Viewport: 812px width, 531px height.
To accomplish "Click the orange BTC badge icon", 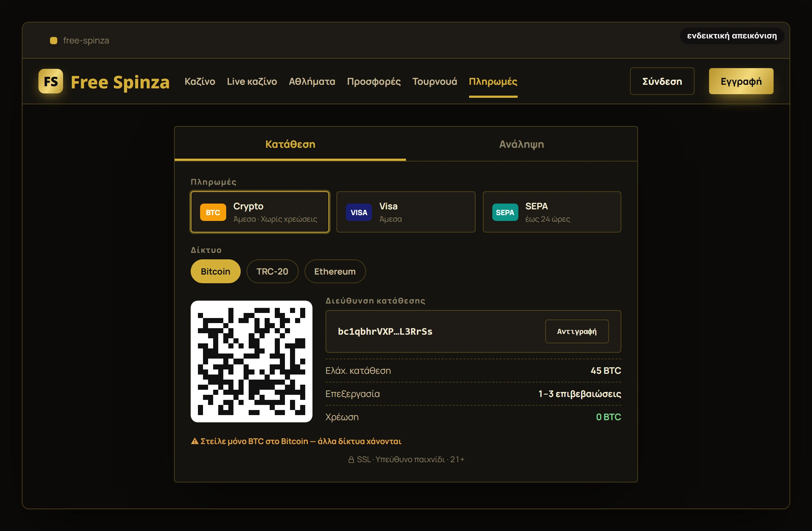I will 213,212.
